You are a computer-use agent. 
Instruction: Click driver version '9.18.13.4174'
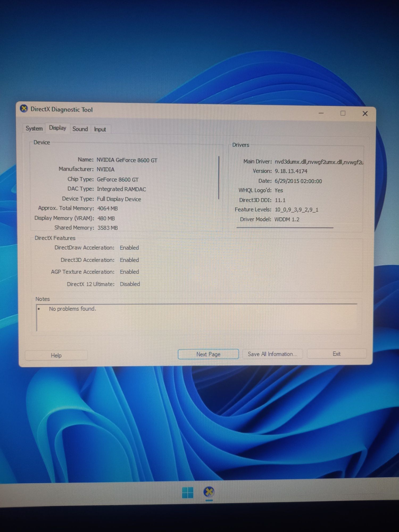click(x=291, y=171)
